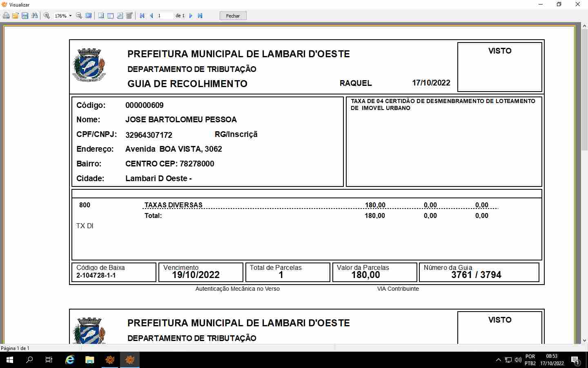Open the 176% zoom level dropdown
Image resolution: width=588 pixels, height=368 pixels.
(70, 16)
